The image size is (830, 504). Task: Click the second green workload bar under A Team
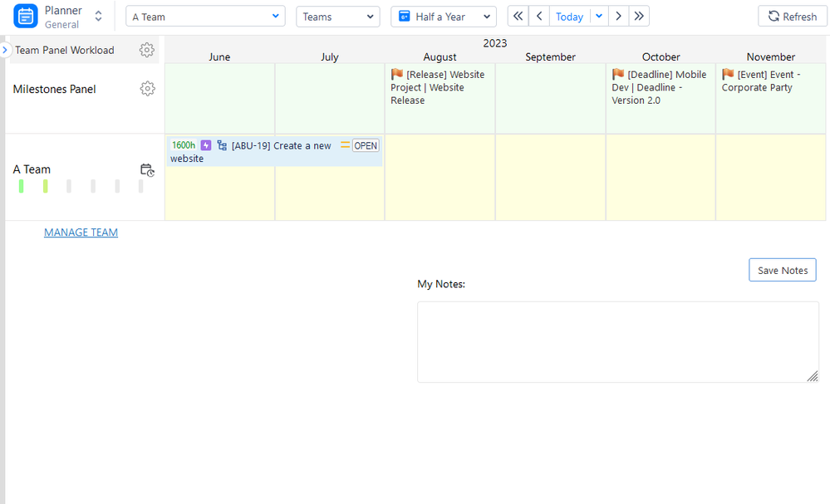(x=46, y=186)
